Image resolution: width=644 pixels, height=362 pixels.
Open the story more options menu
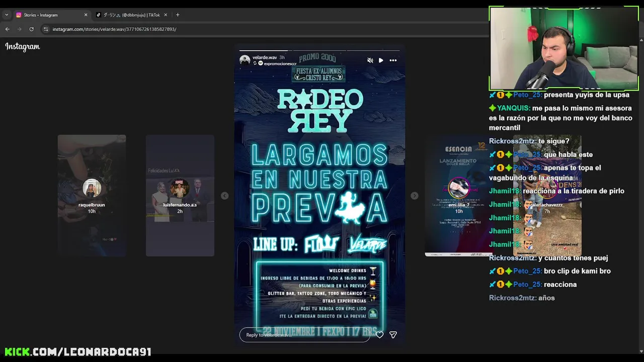tap(393, 60)
